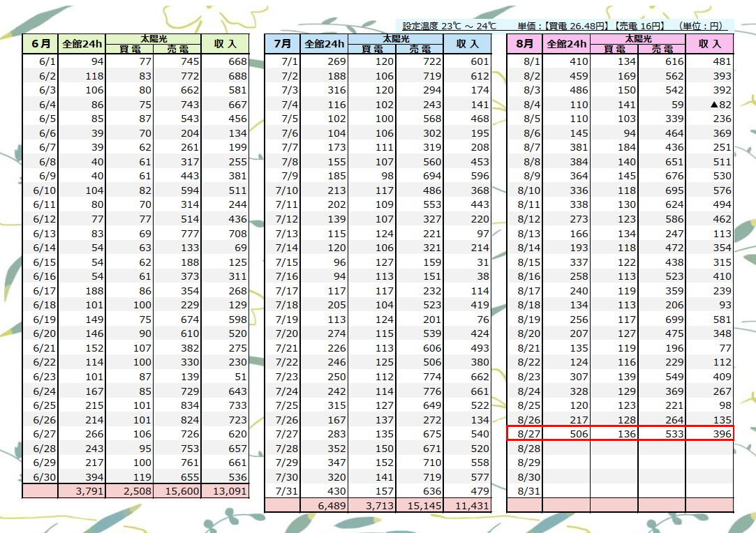Click the 全館24h header in the 6月 table
This screenshot has height=533, width=756.
pyautogui.click(x=82, y=44)
